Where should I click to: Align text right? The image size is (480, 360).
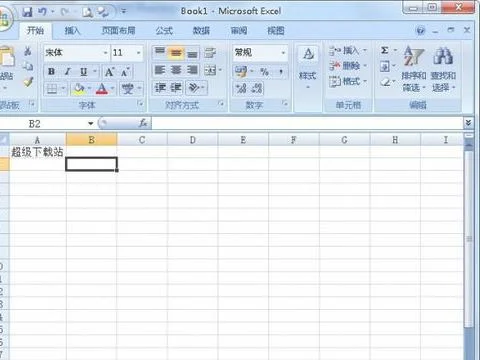click(x=192, y=70)
